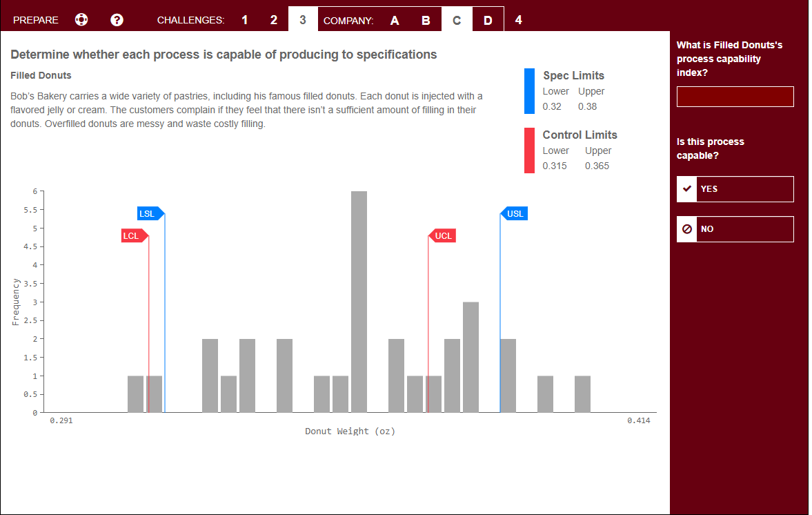Screen dimensions: 812x515
Task: Click the 0.414 axis maximum label
Action: coord(639,420)
